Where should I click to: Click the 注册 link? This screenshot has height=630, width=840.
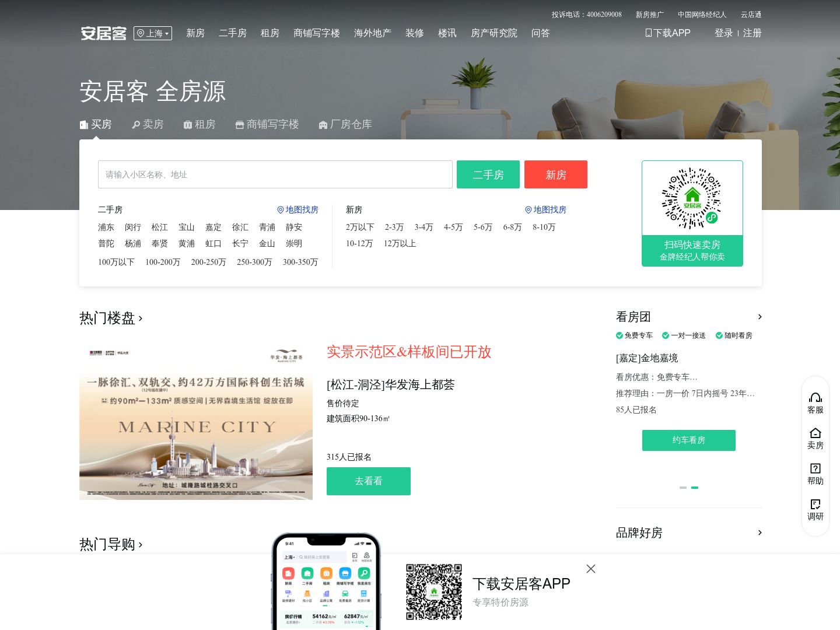coord(752,33)
